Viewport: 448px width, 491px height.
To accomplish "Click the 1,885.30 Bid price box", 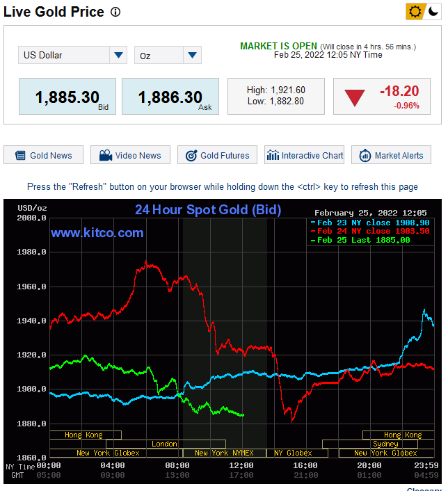I will 67,97.
